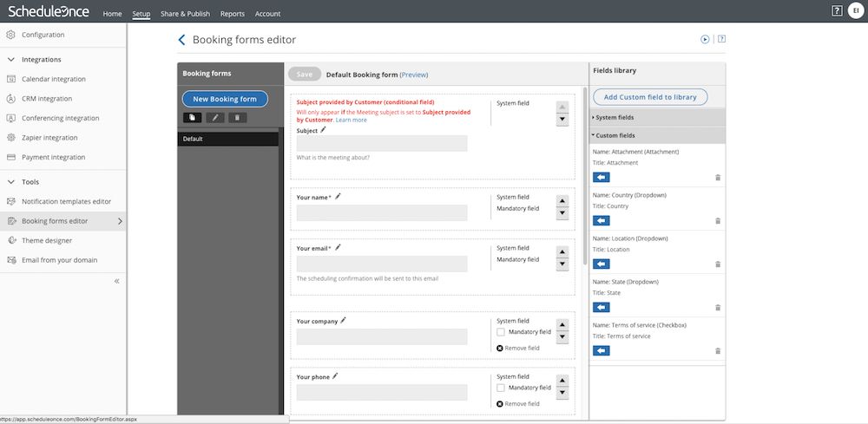Click the Your company text input

382,336
